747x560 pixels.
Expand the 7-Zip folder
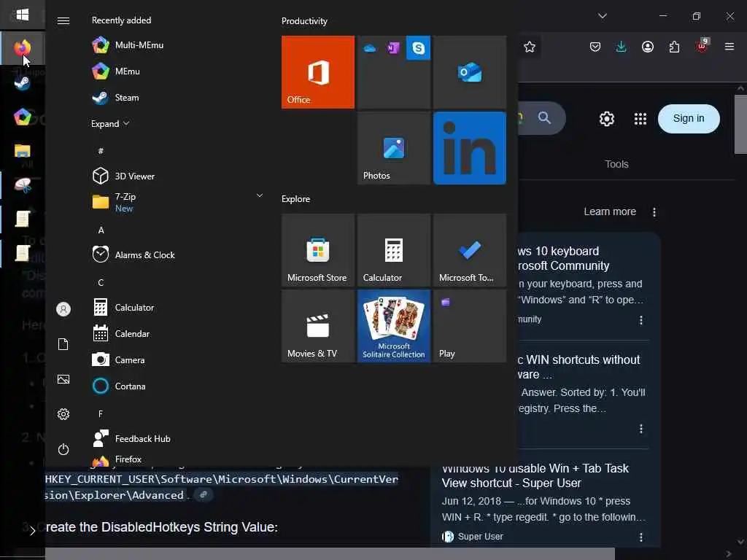177,203
